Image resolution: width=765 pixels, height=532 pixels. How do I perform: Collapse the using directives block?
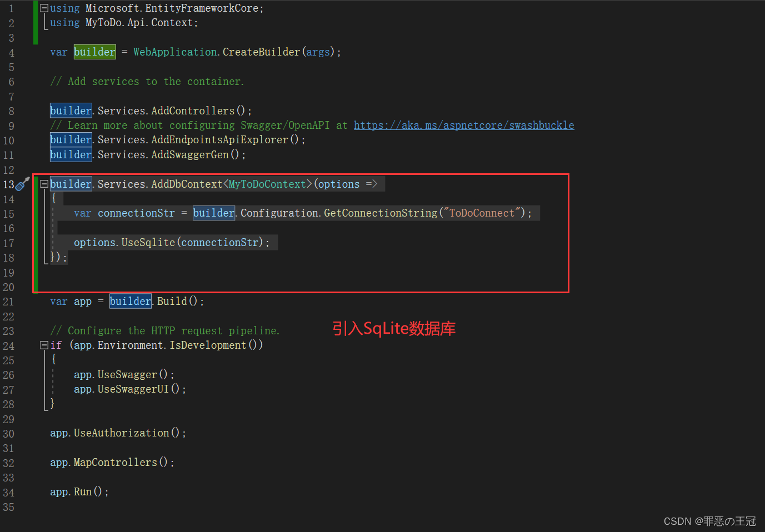44,8
